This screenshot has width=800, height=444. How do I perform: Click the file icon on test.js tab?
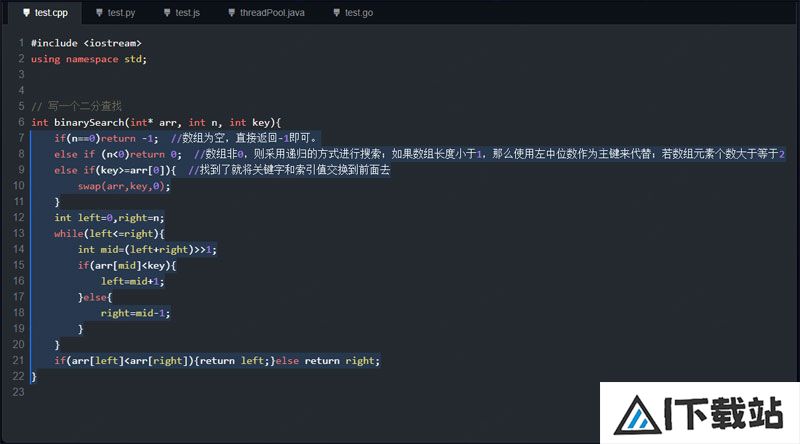(x=167, y=13)
